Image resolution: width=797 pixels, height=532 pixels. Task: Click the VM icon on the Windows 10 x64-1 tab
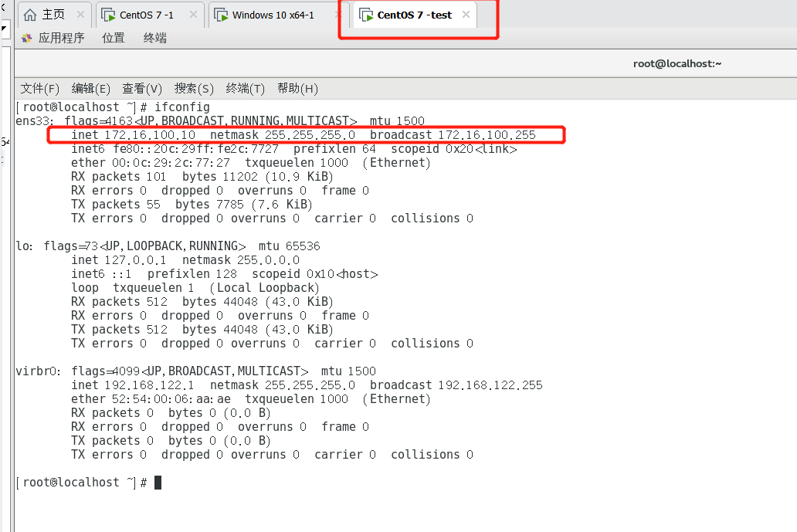(x=221, y=15)
